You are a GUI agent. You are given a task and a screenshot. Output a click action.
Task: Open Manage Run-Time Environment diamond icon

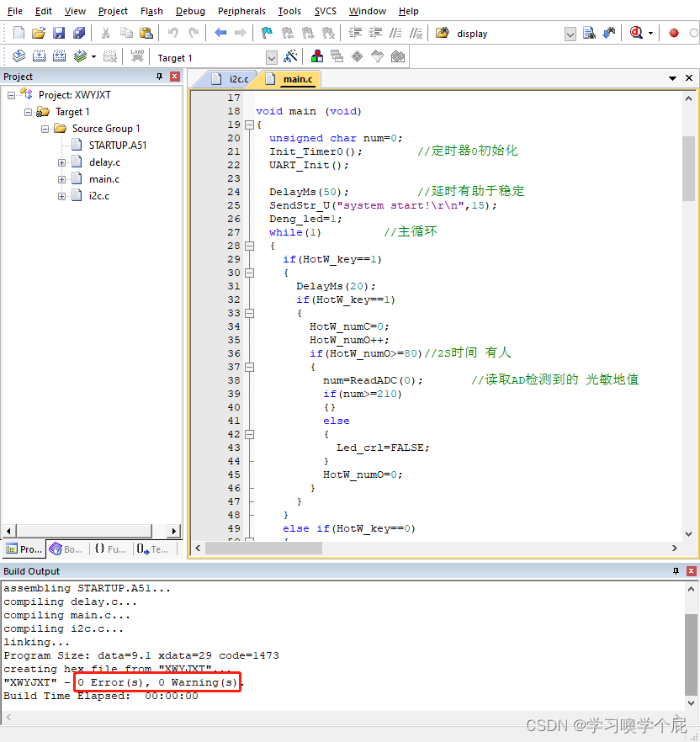(358, 56)
